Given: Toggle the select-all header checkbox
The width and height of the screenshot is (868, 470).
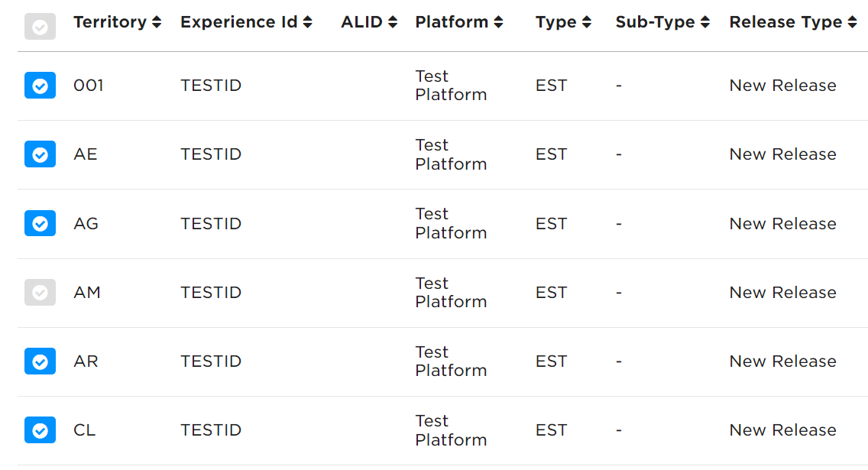Looking at the screenshot, I should coord(40,27).
